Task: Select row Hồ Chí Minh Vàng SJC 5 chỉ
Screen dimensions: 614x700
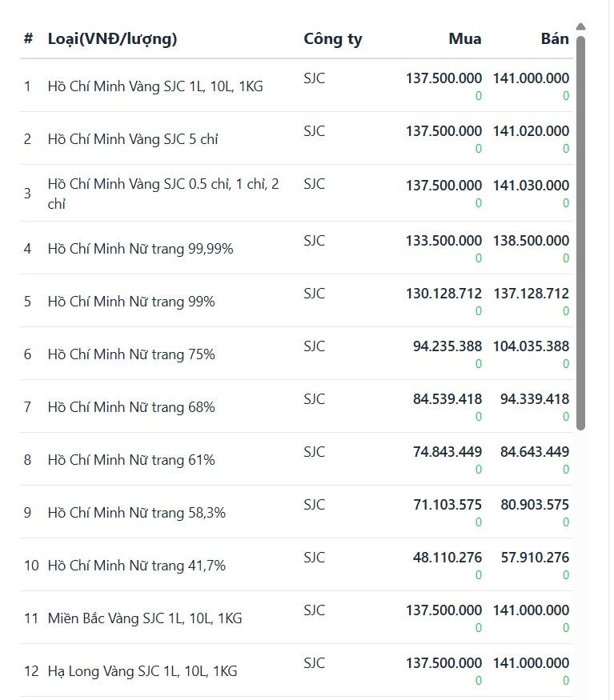Action: 296,138
